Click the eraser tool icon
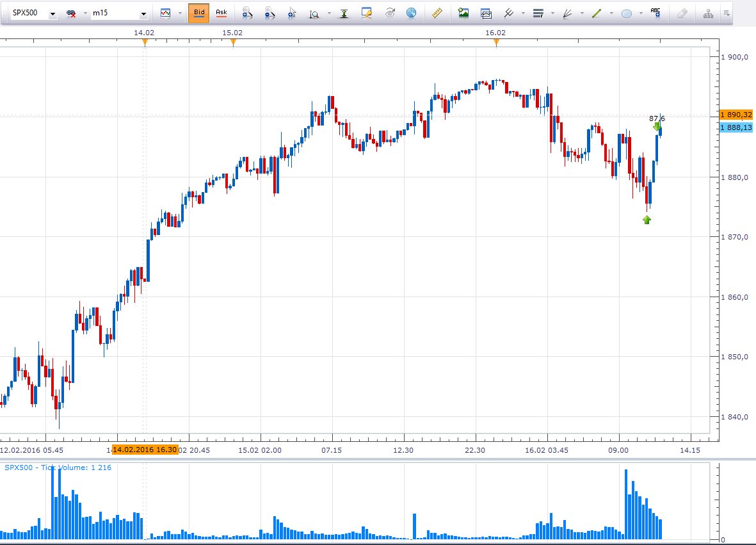 coord(682,13)
